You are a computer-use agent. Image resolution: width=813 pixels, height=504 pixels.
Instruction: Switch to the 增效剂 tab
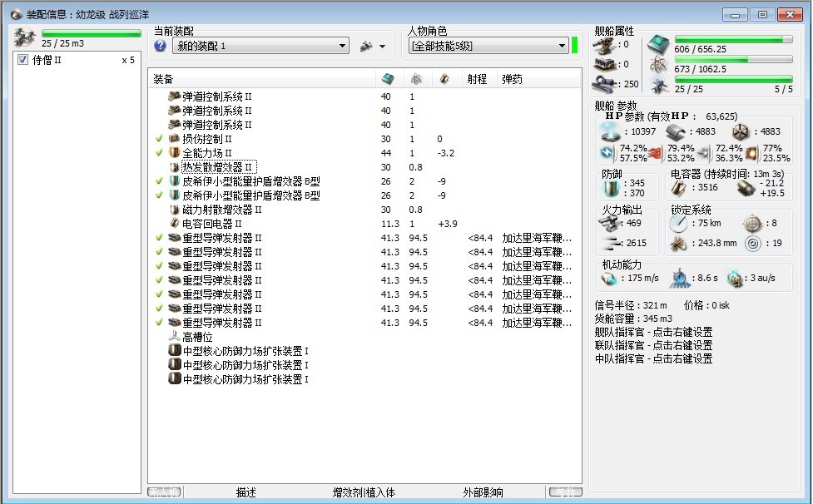coord(347,492)
